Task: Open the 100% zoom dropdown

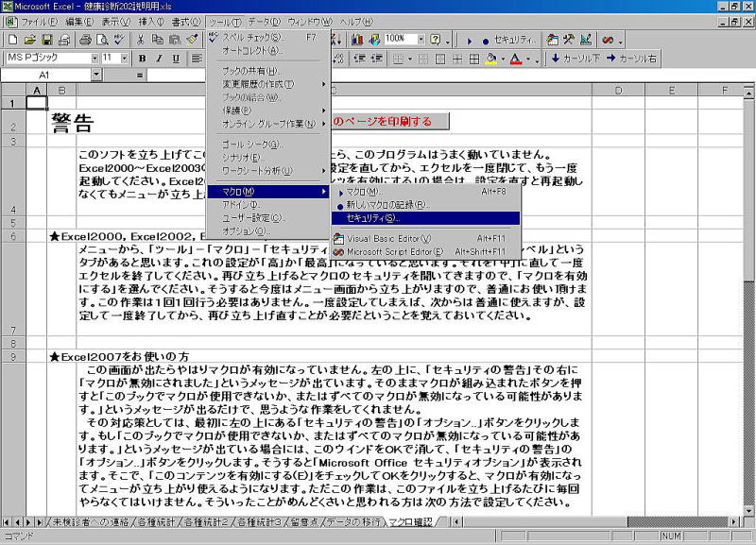Action: 421,39
